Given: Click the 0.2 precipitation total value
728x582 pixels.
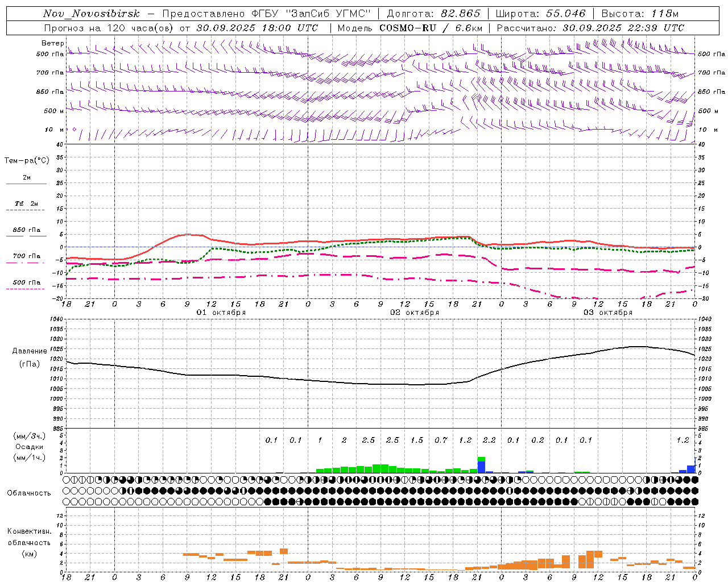Looking at the screenshot, I should (x=537, y=440).
